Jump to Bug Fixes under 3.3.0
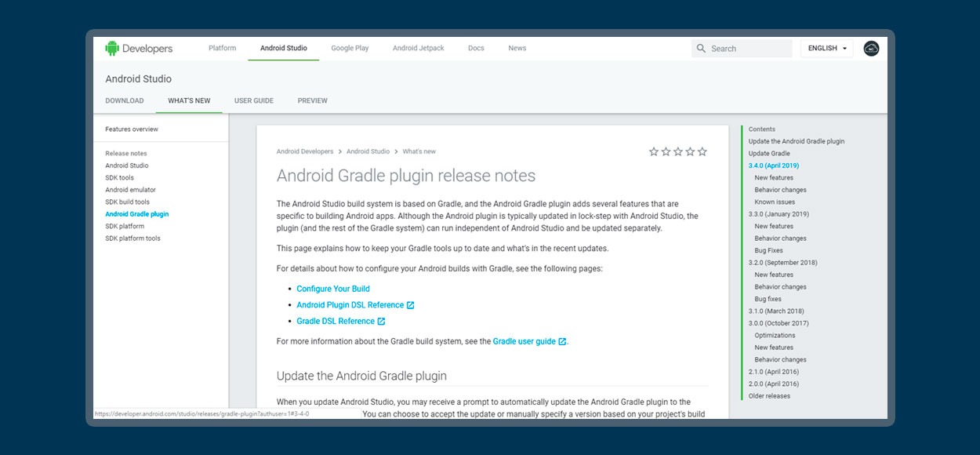The image size is (980, 455). point(768,251)
